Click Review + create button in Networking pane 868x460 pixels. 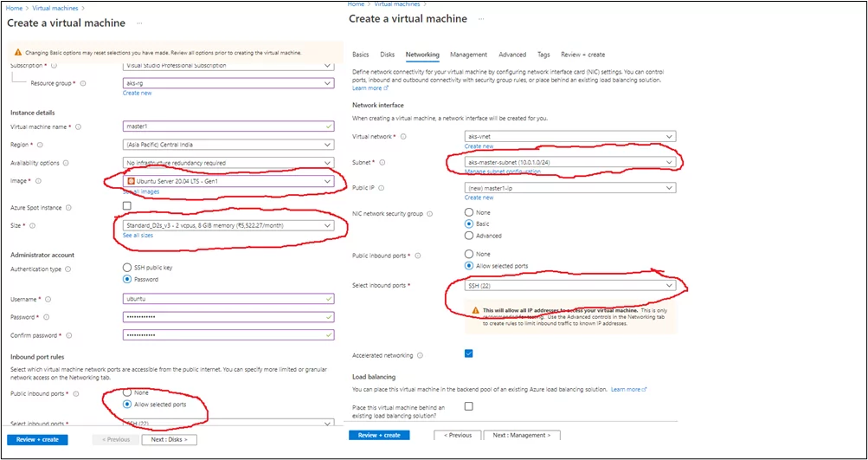[379, 436]
